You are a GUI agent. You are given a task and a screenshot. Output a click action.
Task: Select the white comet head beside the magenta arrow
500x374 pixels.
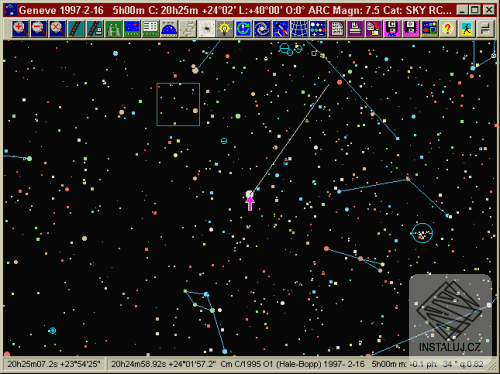[x=249, y=194]
